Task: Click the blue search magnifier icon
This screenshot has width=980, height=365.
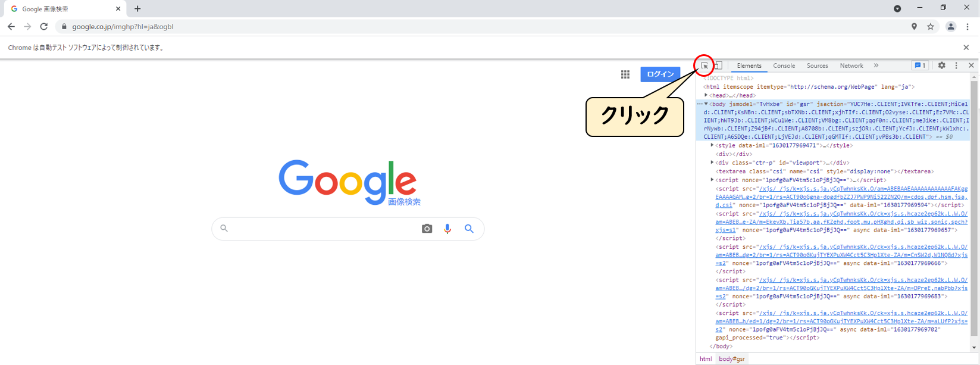Action: [x=469, y=229]
